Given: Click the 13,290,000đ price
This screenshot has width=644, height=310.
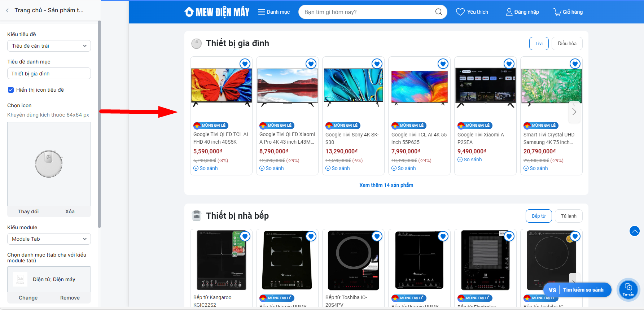Looking at the screenshot, I should 342,152.
